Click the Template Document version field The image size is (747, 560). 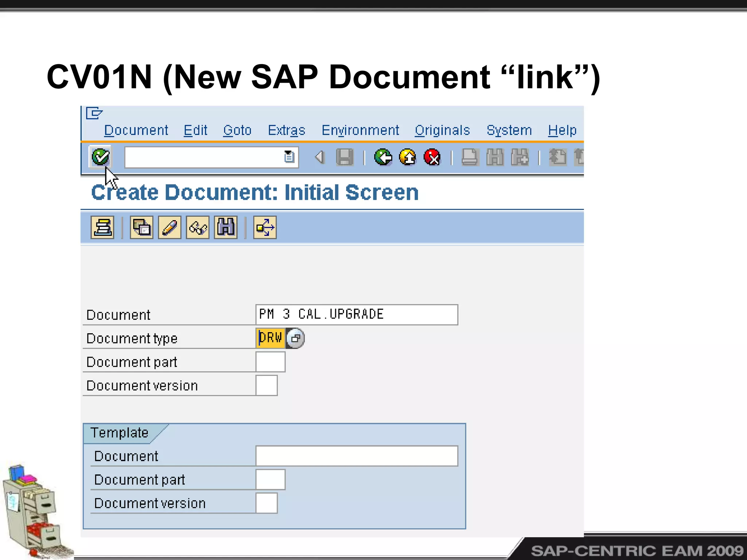pyautogui.click(x=267, y=503)
